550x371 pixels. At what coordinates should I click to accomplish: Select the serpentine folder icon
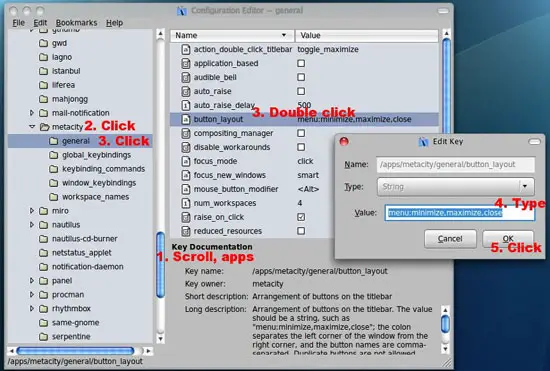(x=43, y=337)
